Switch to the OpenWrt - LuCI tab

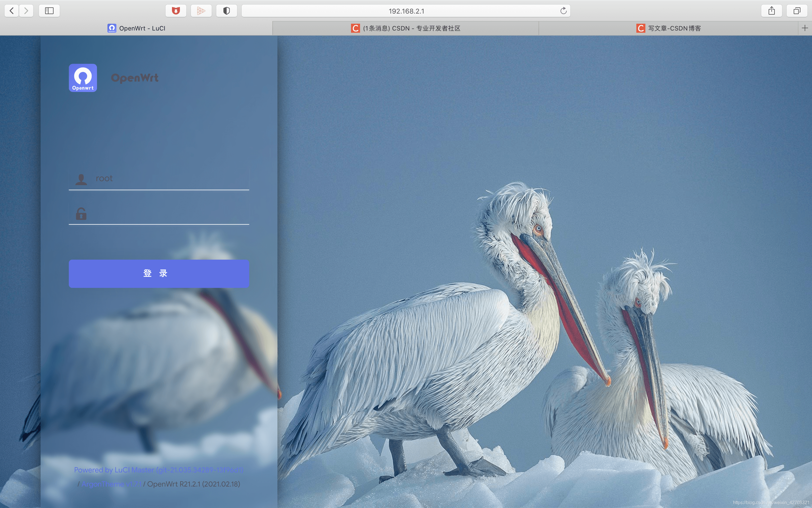coord(136,28)
